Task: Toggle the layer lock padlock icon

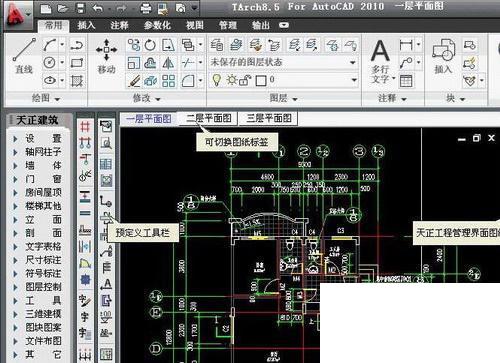Action: click(x=245, y=80)
